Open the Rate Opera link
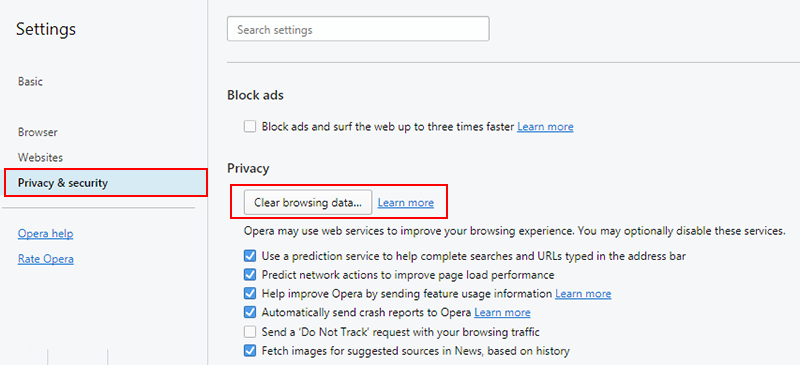This screenshot has width=800, height=365. pyautogui.click(x=45, y=259)
